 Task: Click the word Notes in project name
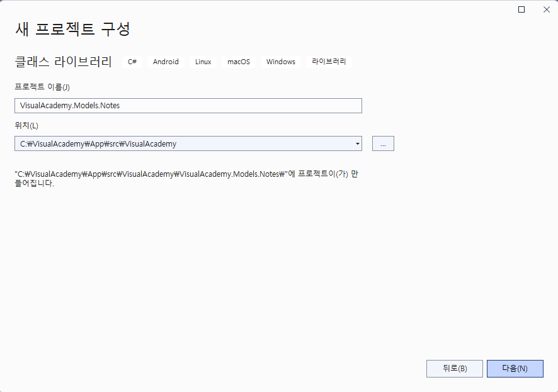point(110,106)
